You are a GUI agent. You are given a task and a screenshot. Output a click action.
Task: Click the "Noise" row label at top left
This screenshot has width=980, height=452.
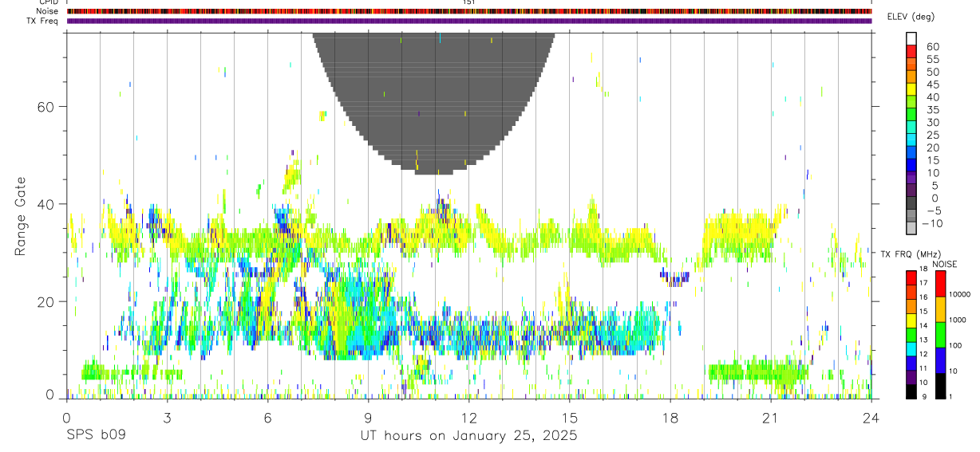coord(48,11)
